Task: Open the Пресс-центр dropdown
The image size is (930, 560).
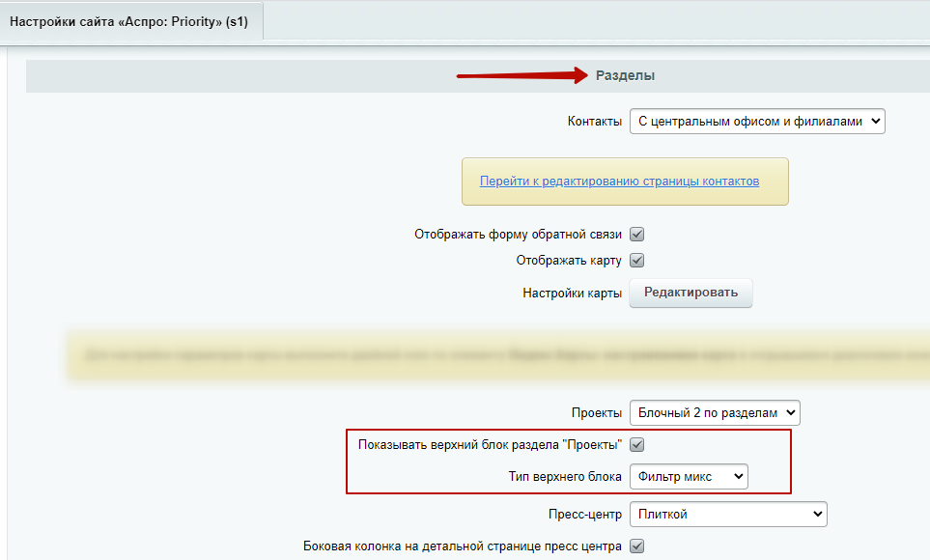Action: 728,515
